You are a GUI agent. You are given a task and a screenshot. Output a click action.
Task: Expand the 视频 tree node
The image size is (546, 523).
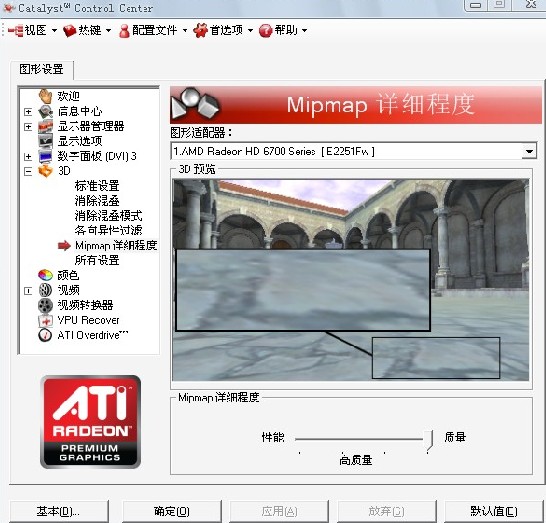(28, 291)
